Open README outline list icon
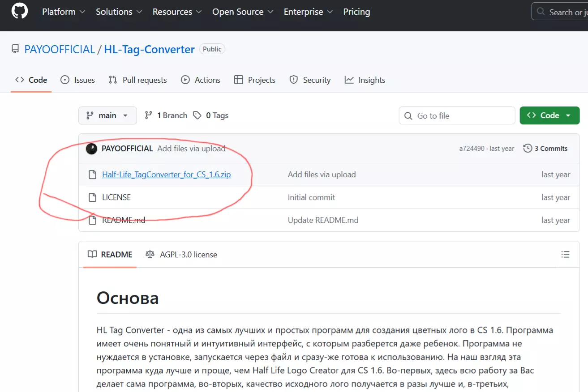 pyautogui.click(x=565, y=255)
